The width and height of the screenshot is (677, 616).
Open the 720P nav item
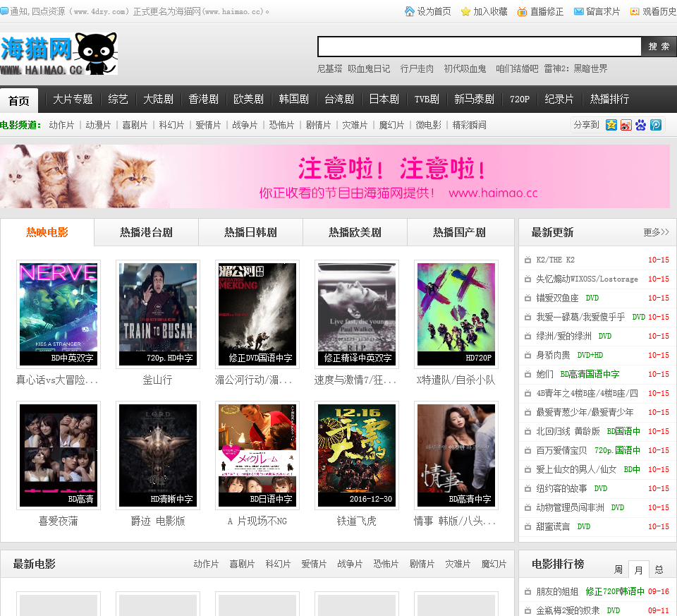pyautogui.click(x=520, y=99)
